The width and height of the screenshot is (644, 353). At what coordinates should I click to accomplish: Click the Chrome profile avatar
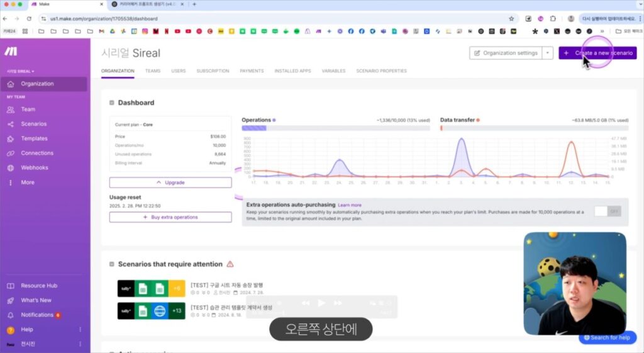pos(571,18)
